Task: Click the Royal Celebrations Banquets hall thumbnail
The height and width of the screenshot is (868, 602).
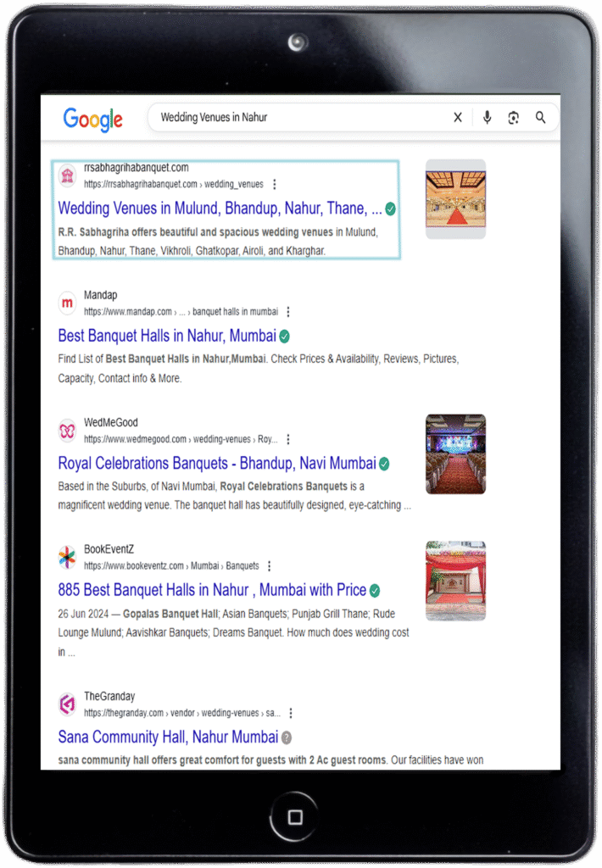Action: pos(455,454)
